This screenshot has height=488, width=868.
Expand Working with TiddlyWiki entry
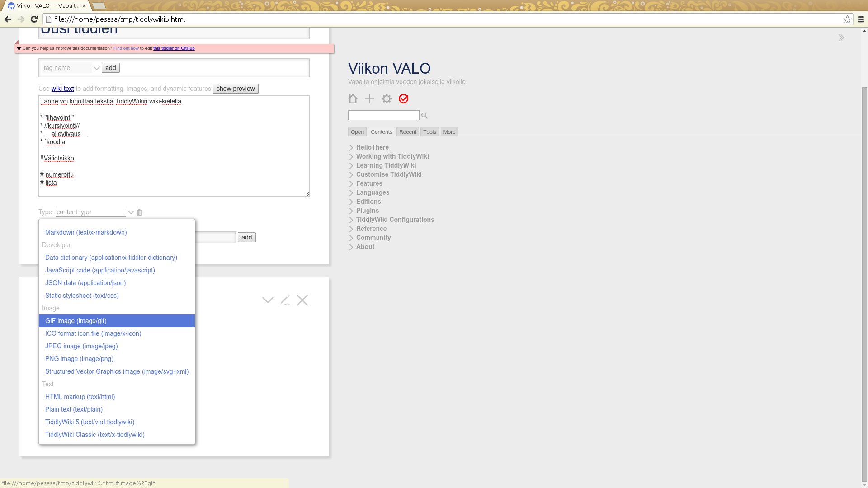click(351, 156)
